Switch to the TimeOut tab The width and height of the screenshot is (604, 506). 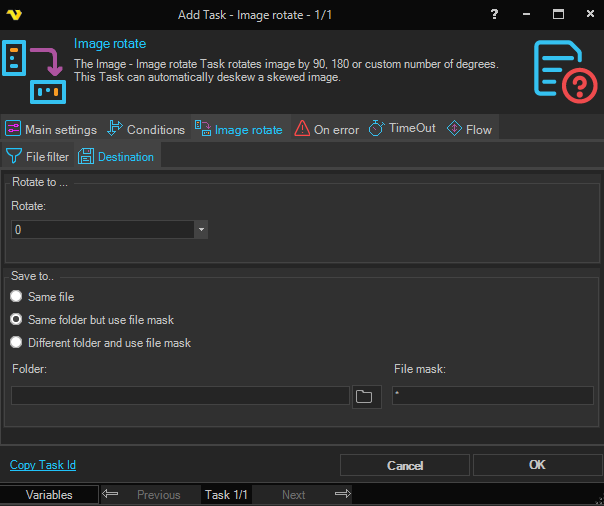coord(402,129)
